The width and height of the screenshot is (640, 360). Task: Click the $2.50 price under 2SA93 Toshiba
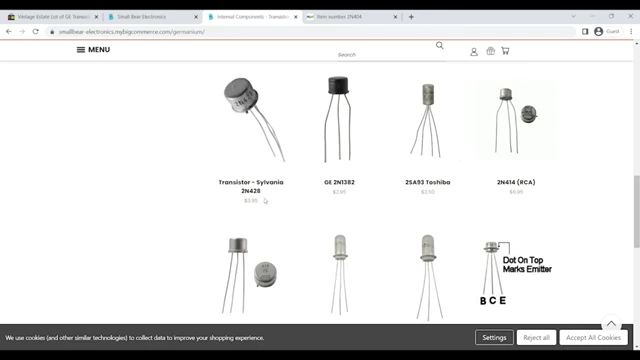coord(428,192)
